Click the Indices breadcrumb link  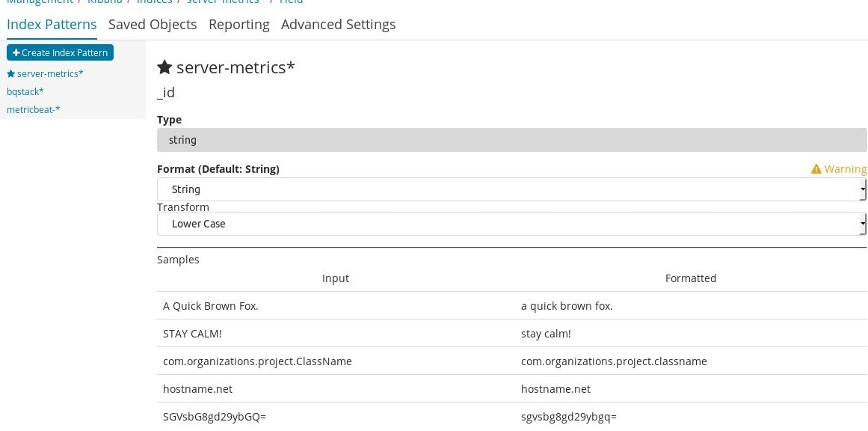(154, 2)
